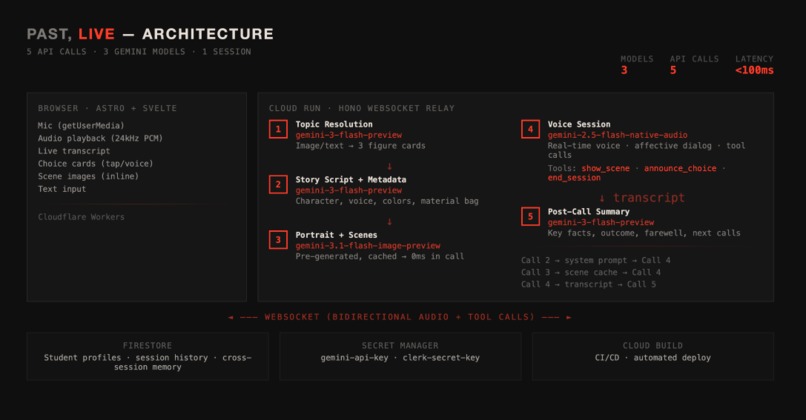Click the red '↓ transcript' label

click(x=642, y=198)
